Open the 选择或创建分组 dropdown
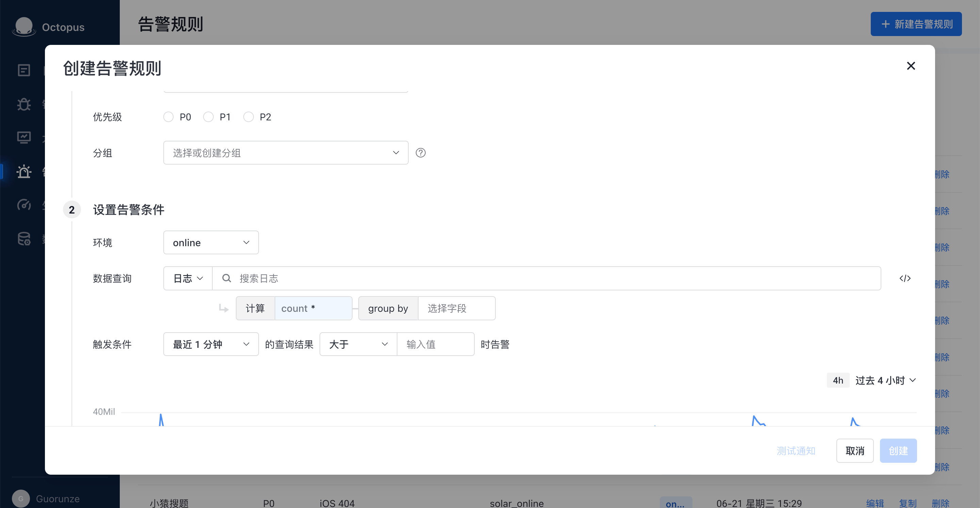The height and width of the screenshot is (508, 980). point(286,153)
